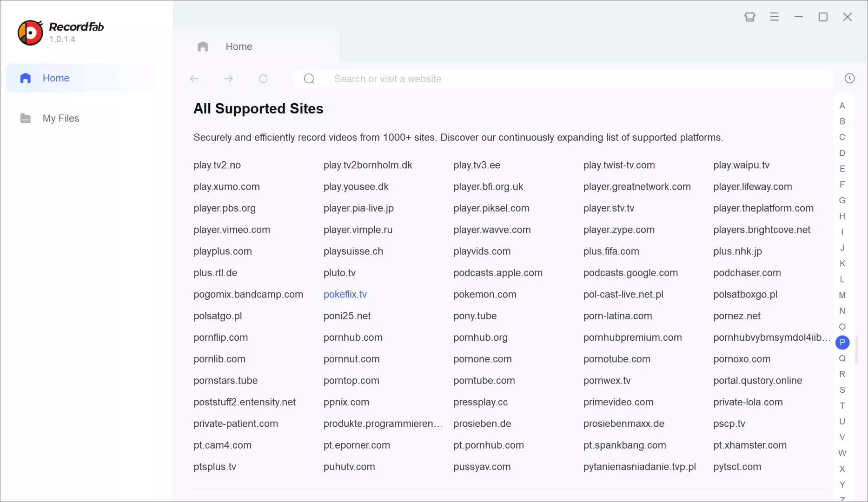Image resolution: width=868 pixels, height=502 pixels.
Task: Open the player.zype.com link
Action: (619, 230)
